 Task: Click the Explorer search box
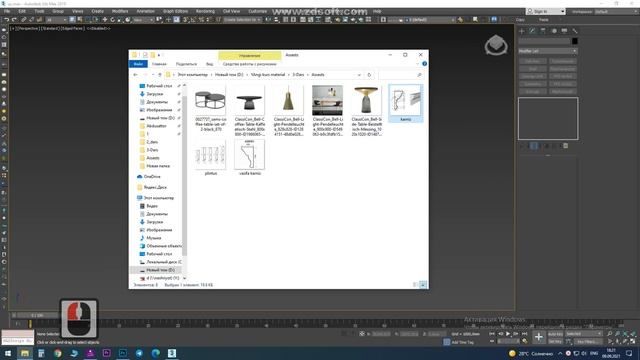pyautogui.click(x=401, y=75)
